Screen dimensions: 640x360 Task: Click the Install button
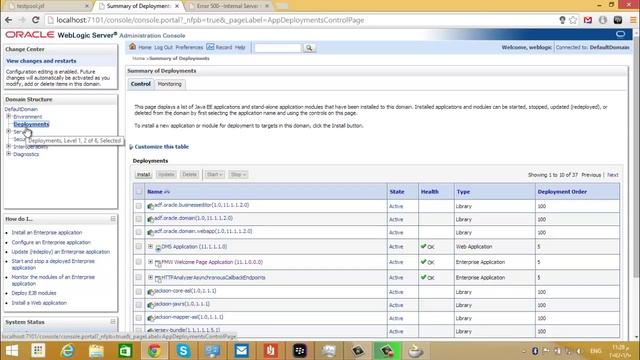[x=143, y=174]
